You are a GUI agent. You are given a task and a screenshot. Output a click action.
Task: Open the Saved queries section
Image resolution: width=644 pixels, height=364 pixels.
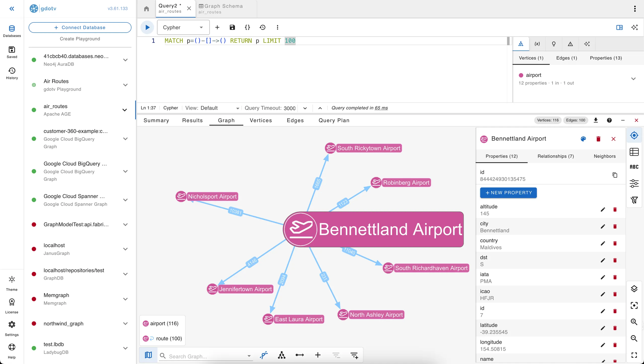(12, 52)
